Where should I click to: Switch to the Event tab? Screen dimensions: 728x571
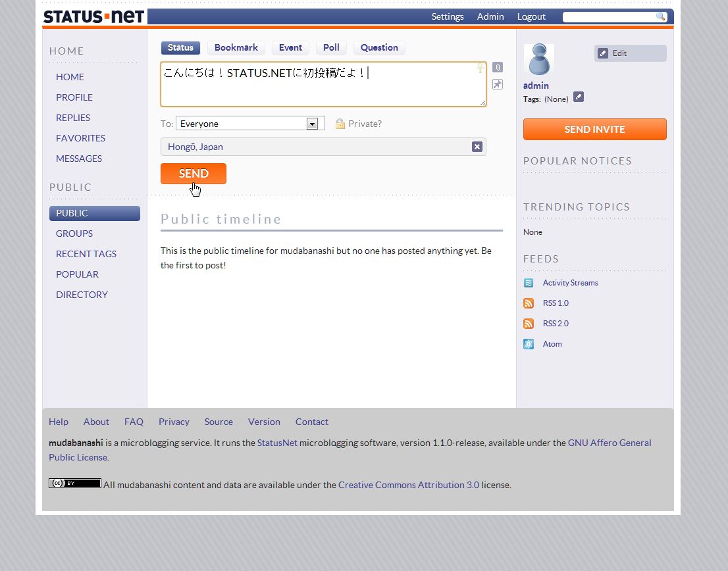tap(291, 48)
